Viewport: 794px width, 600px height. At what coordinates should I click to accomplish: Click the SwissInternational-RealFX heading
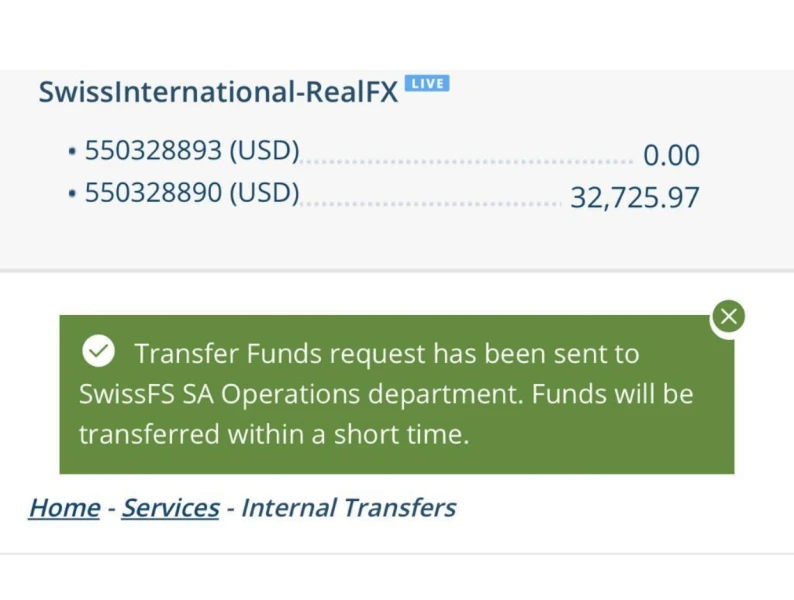[x=218, y=92]
